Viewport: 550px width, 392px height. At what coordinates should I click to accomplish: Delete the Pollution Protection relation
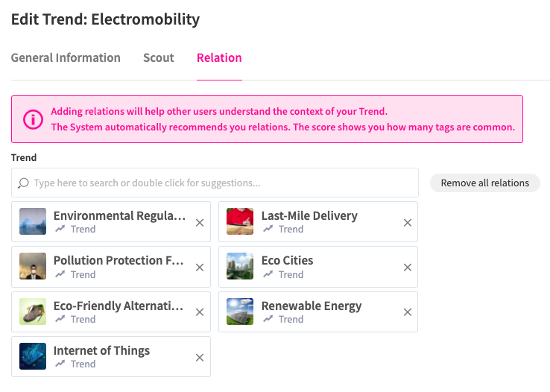(x=199, y=268)
